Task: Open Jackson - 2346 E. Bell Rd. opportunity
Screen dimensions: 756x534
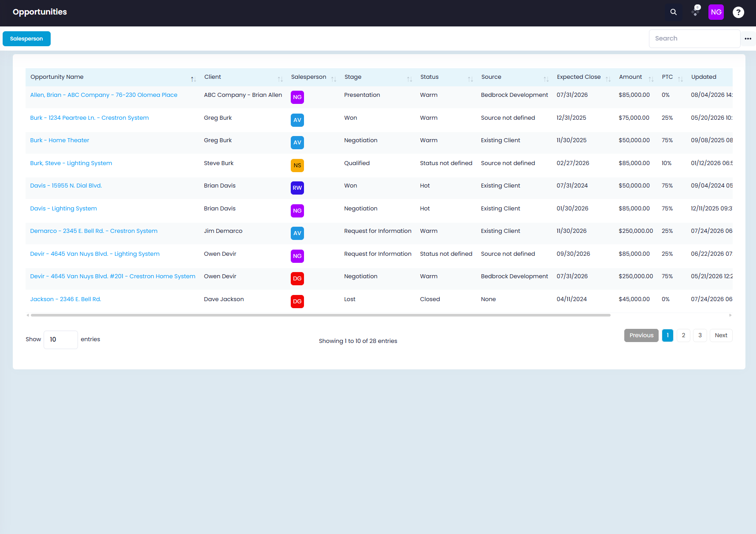Action: [66, 299]
